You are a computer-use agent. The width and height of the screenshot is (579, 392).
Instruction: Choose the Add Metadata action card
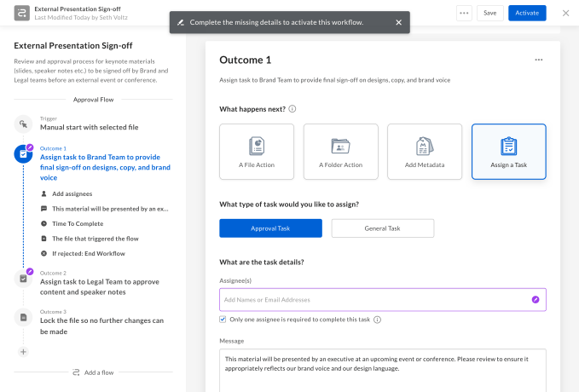click(424, 152)
